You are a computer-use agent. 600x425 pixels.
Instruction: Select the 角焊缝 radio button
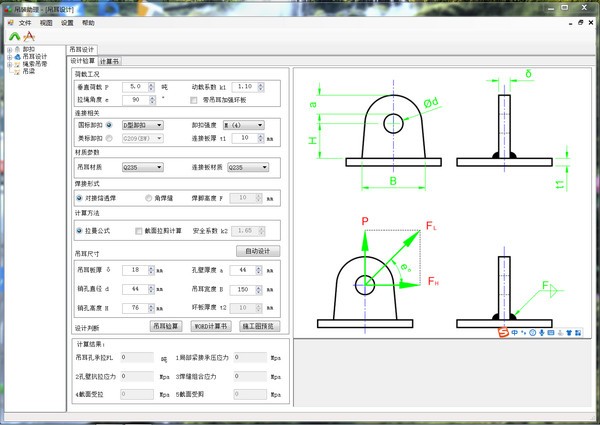tap(150, 199)
